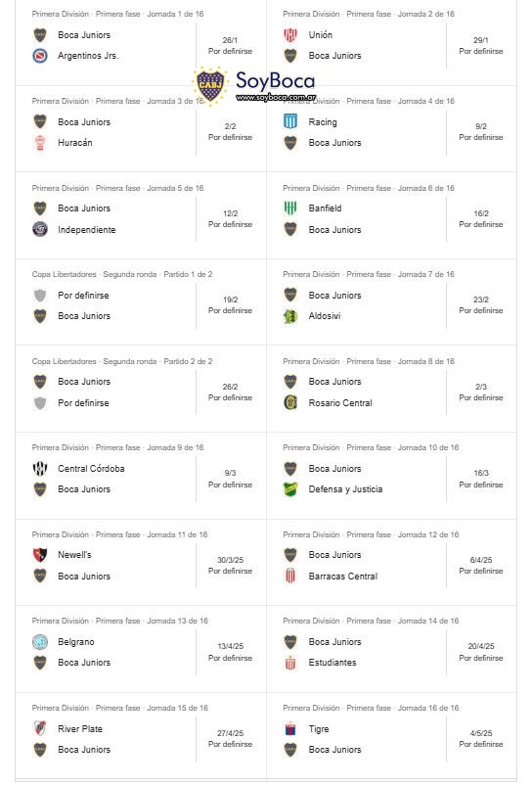This screenshot has height=786, width=532.
Task: Click the Unión club crest icon
Action: 290,35
